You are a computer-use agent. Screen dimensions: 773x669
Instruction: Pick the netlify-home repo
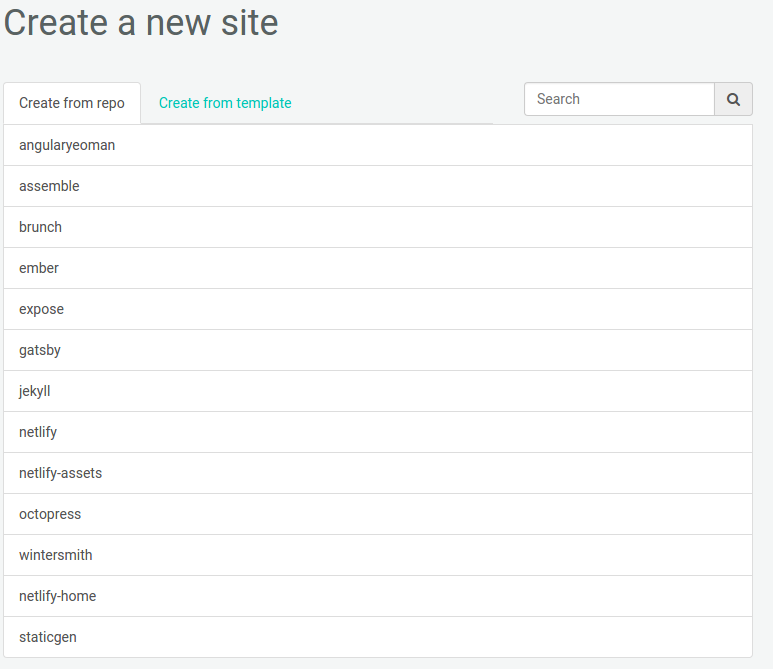click(378, 595)
